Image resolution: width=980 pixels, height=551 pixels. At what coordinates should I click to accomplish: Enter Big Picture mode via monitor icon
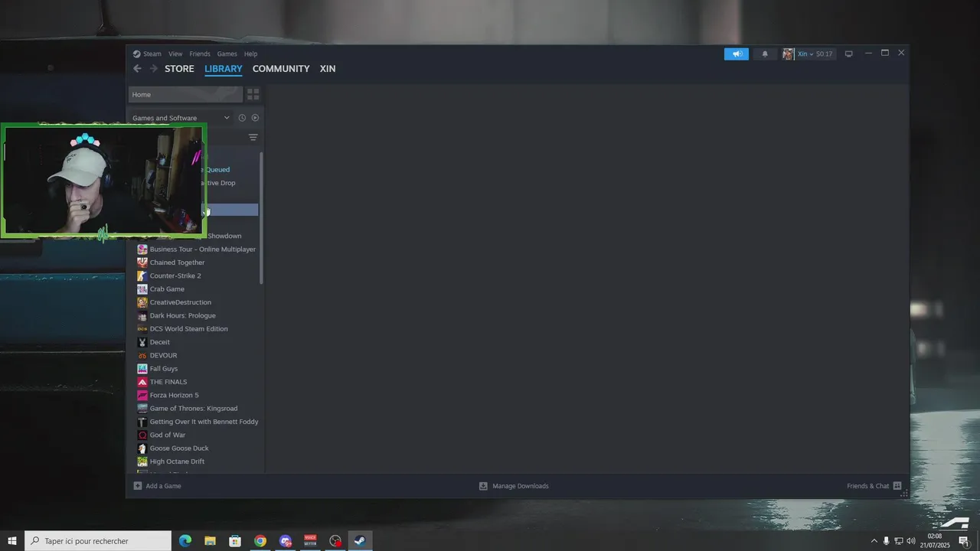tap(848, 54)
